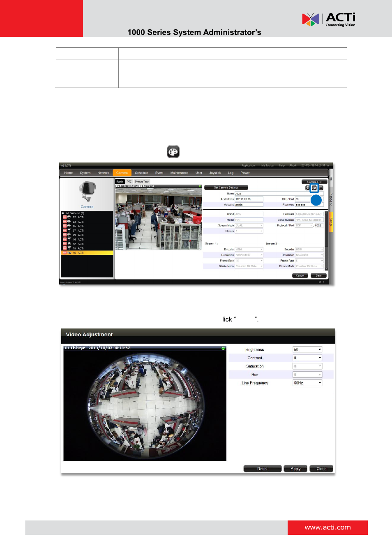Image resolution: width=392 pixels, height=555 pixels.
Task: Open the Stream 2 Frame Rate dropdown
Action: 309,261
